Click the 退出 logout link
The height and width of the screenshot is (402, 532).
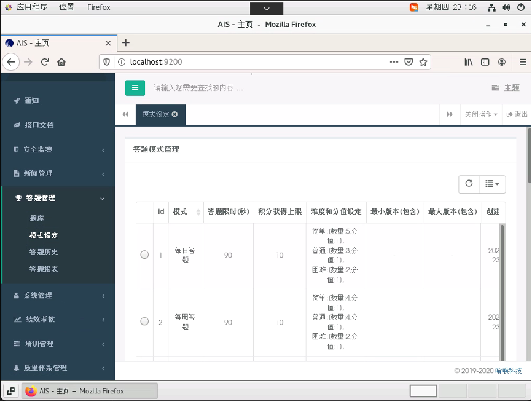[517, 114]
